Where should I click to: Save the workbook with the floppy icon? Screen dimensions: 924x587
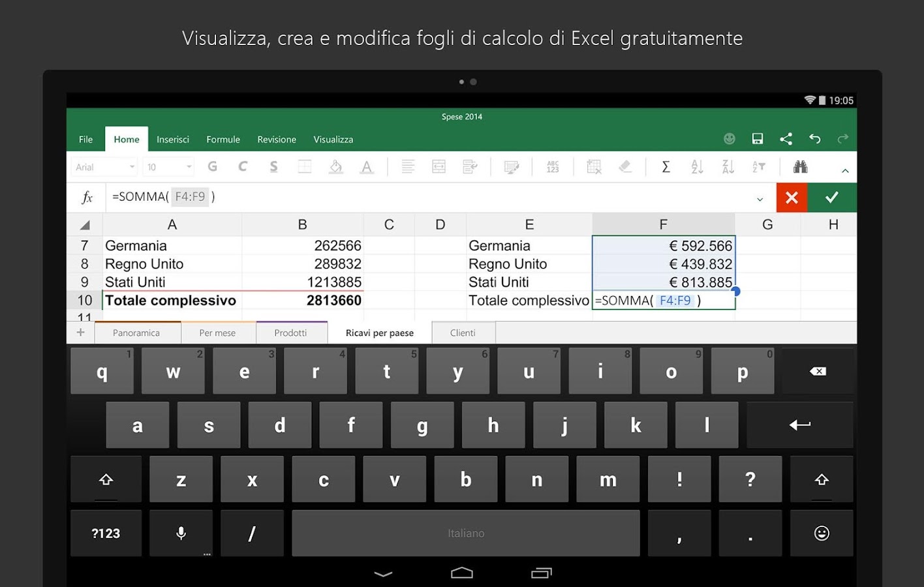point(758,139)
